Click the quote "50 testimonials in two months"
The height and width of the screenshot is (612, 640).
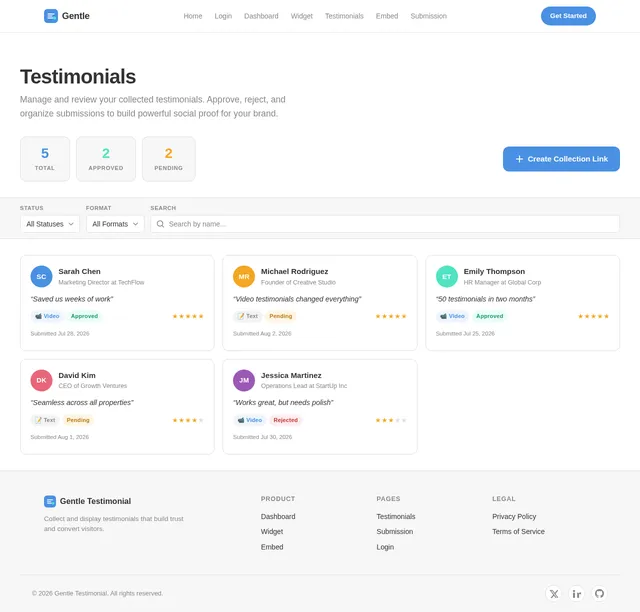[x=485, y=299]
